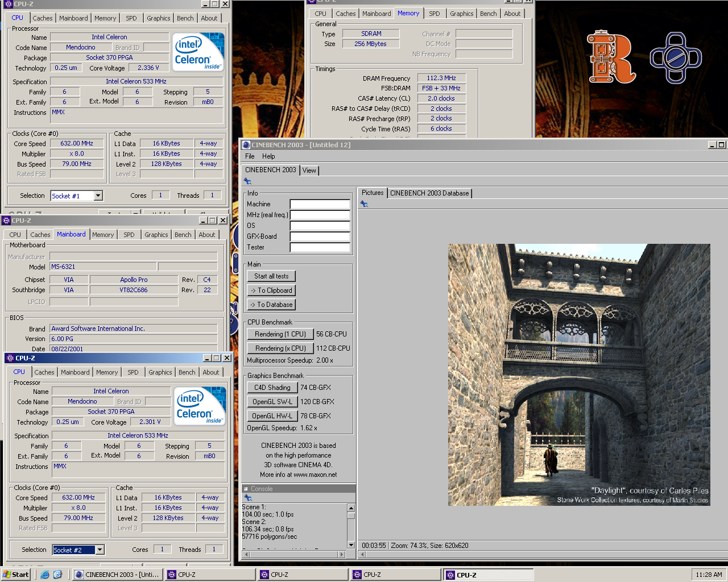Image resolution: width=728 pixels, height=582 pixels.
Task: Run the Rendering (1 CPU) benchmark
Action: tap(280, 334)
